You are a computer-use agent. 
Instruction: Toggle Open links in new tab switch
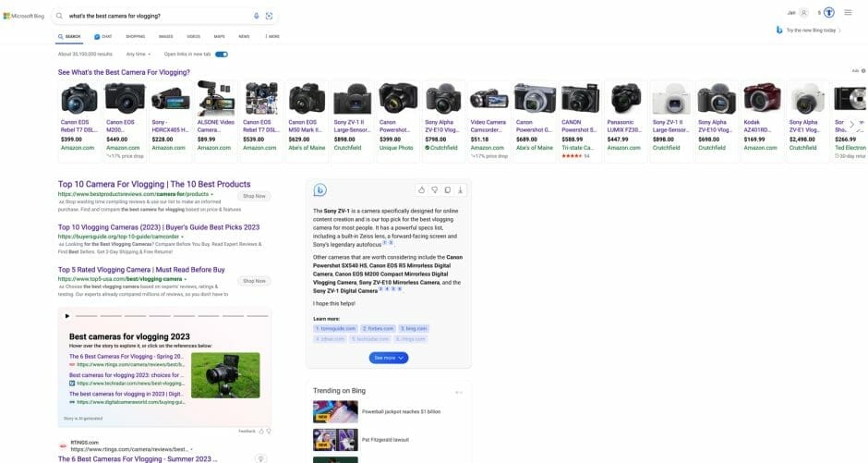[x=222, y=55]
